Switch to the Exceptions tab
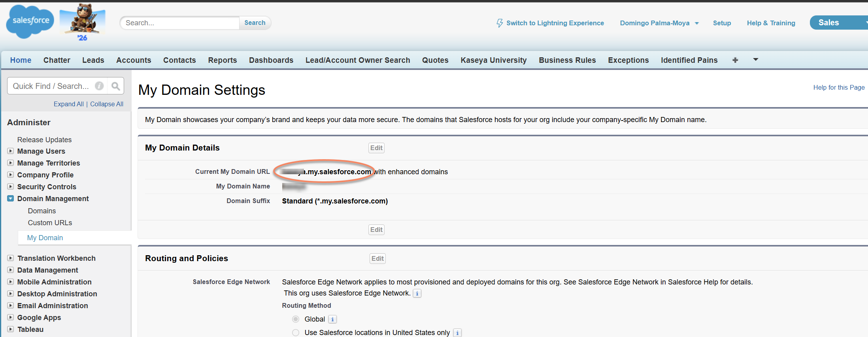Image resolution: width=868 pixels, height=337 pixels. 628,60
